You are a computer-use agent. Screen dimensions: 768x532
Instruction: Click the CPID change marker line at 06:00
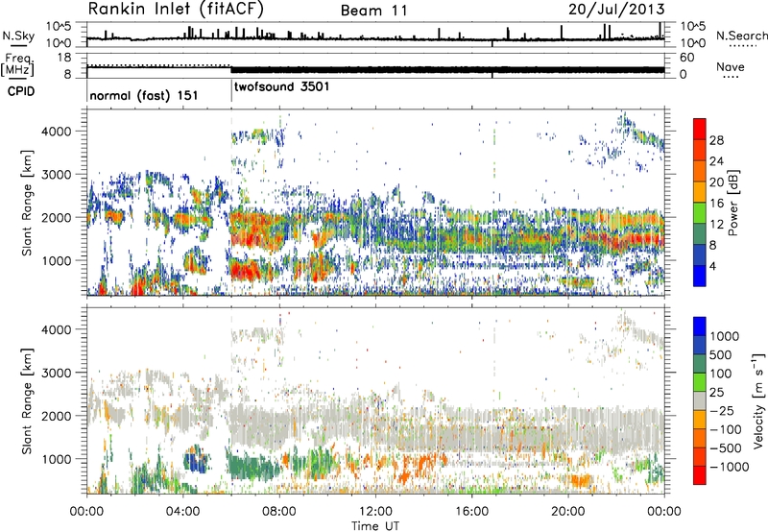231,89
